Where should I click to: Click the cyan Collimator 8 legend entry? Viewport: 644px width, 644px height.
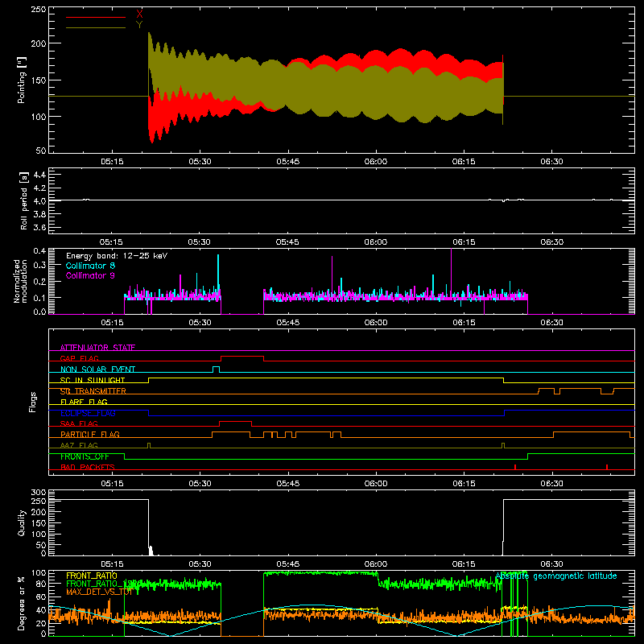click(90, 266)
